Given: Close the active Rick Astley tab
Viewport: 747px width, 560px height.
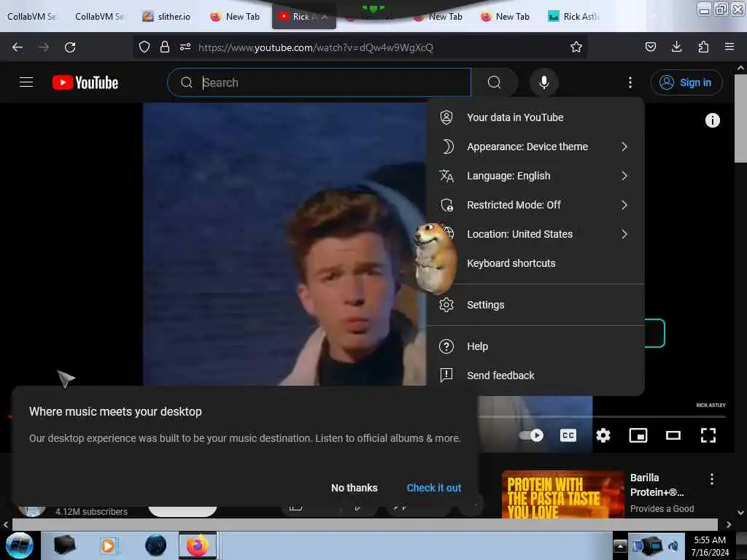Looking at the screenshot, I should [x=325, y=17].
